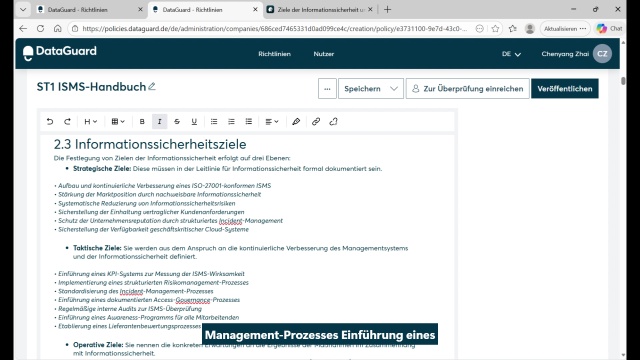Open the table insert dropdown
This screenshot has width=640, height=360.
point(118,122)
